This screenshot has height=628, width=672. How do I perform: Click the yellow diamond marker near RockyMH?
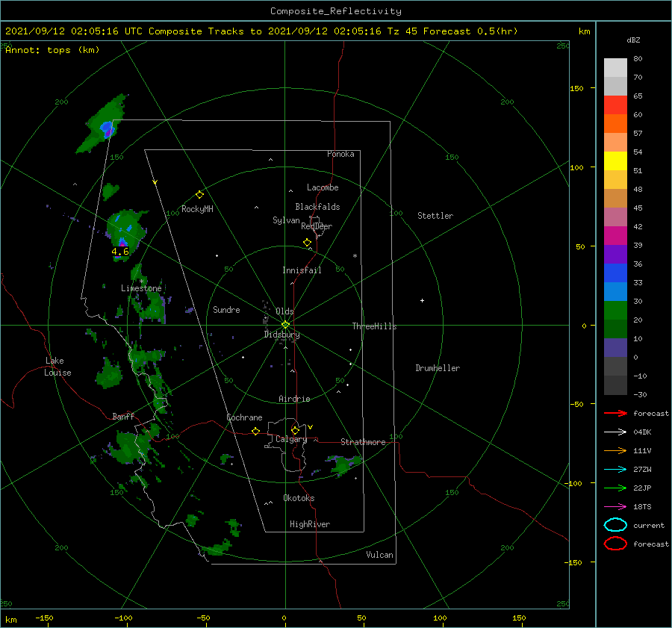199,195
